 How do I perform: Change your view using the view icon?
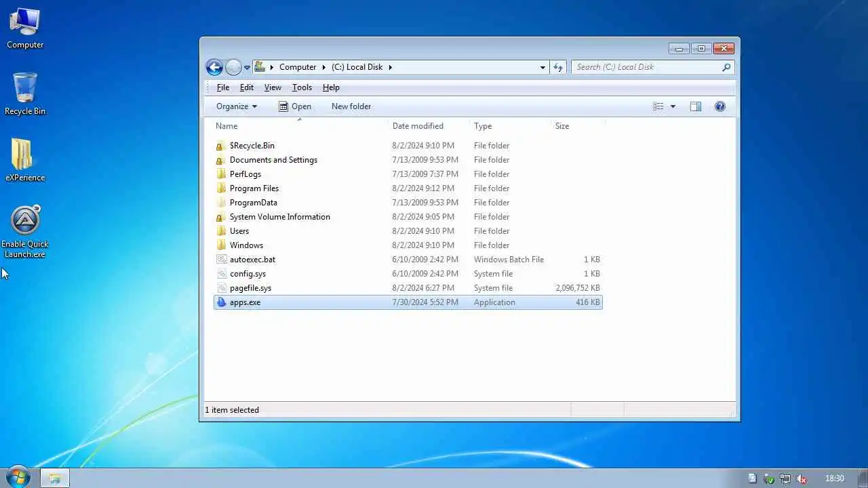[658, 106]
